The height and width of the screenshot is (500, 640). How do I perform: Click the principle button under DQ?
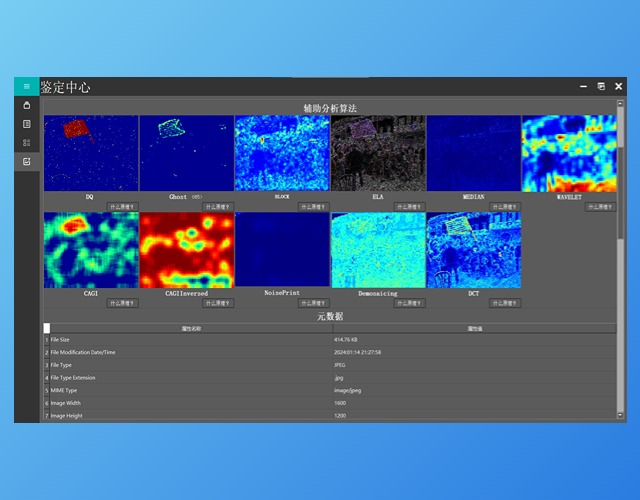point(123,208)
